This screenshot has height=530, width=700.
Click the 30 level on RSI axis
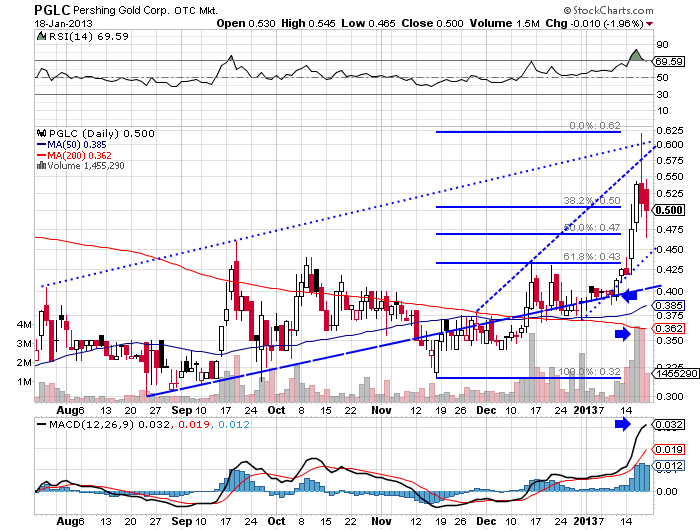point(662,94)
